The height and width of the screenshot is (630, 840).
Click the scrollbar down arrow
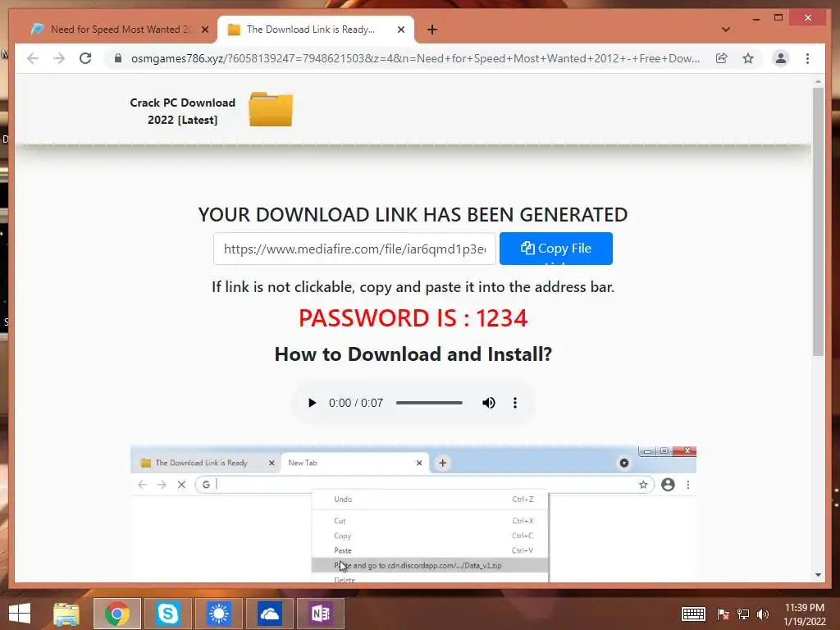[x=818, y=575]
